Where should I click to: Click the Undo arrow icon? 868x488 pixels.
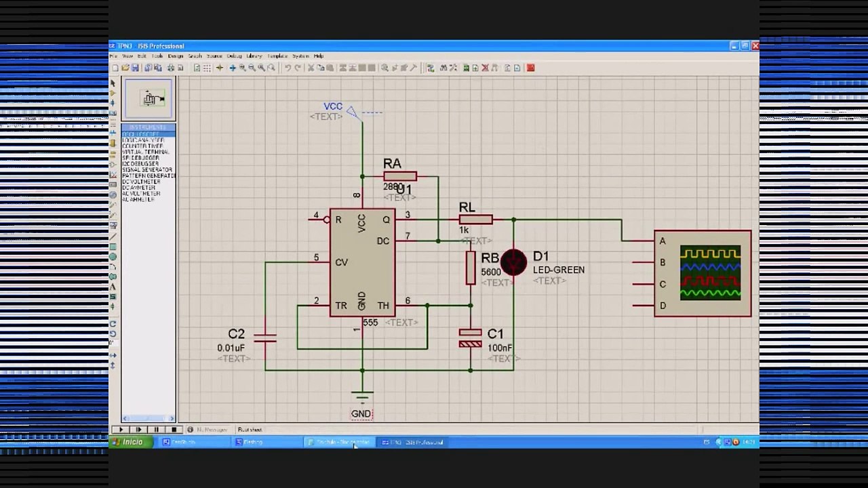(288, 68)
